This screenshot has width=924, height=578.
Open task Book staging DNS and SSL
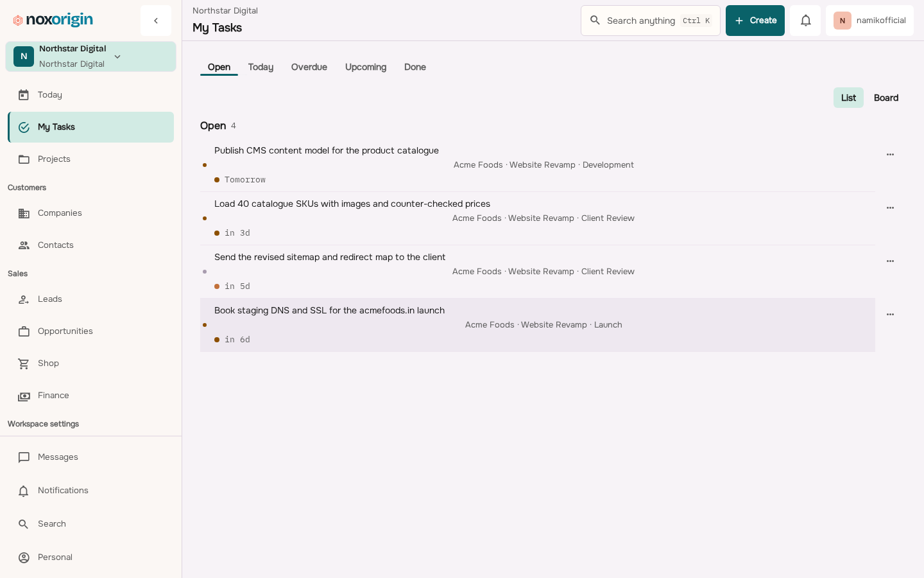(x=329, y=310)
